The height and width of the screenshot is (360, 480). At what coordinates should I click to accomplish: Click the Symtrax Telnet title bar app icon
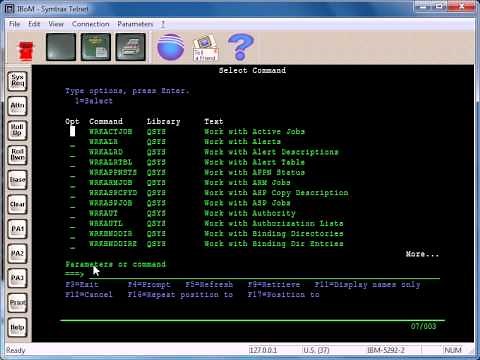[9, 9]
